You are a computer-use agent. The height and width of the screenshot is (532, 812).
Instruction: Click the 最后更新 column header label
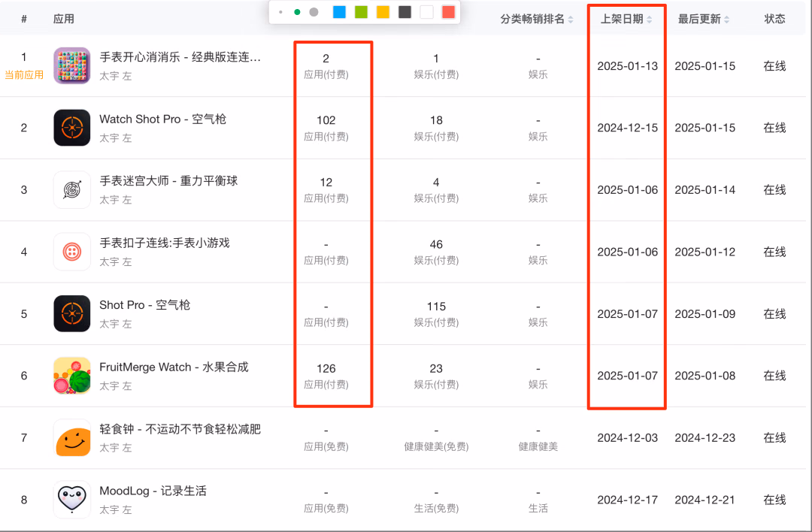700,19
